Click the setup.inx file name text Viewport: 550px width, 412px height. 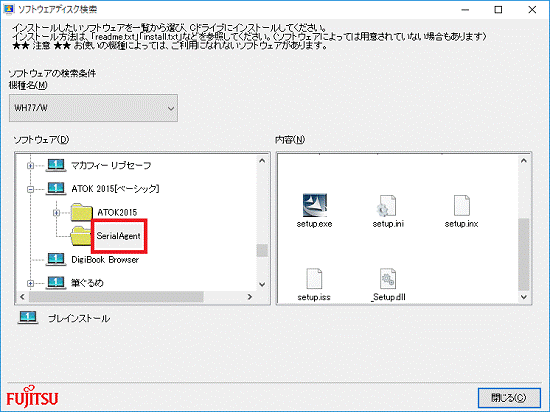coord(461,224)
